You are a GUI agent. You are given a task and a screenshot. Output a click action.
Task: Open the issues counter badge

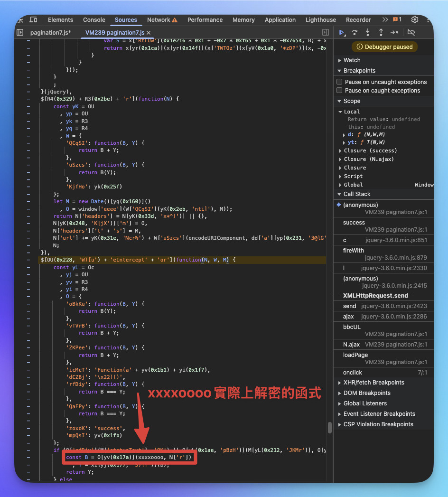pyautogui.click(x=397, y=19)
